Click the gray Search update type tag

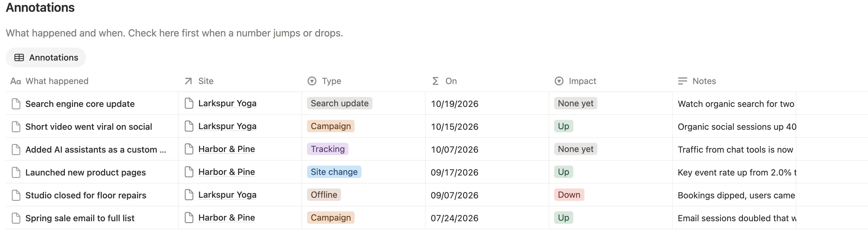tap(340, 103)
